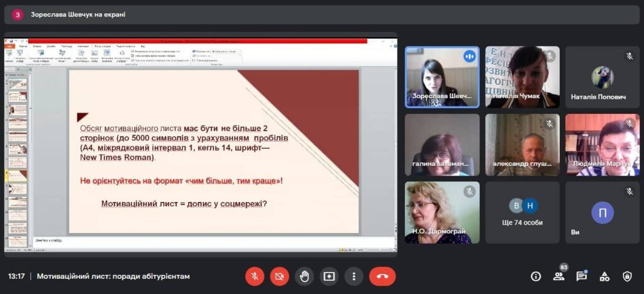
Task: Click the first slide thumbnail in the slide panel
Action: coord(18,84)
